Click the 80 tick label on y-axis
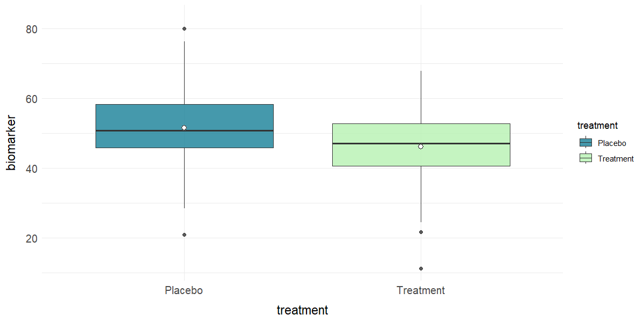644x322 pixels. click(x=31, y=29)
